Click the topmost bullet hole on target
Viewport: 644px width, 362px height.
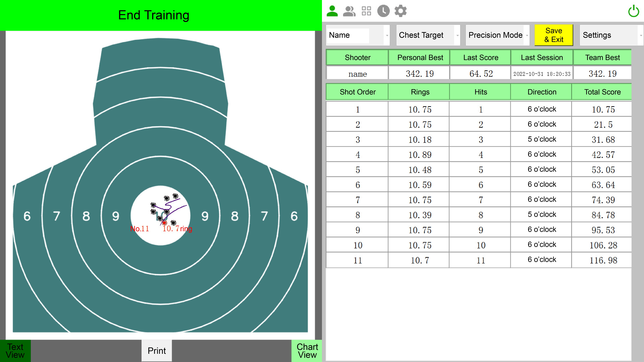pyautogui.click(x=175, y=196)
